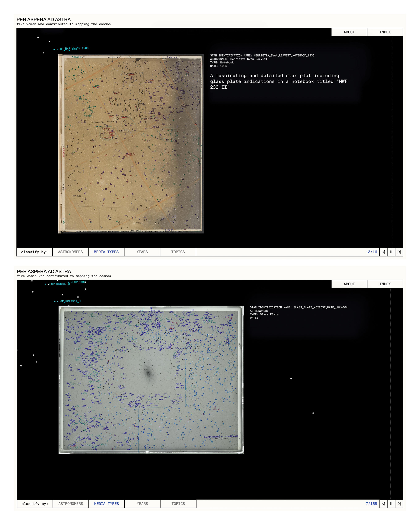
Task: Go to previous item in 13/16 view
Action: point(383,252)
